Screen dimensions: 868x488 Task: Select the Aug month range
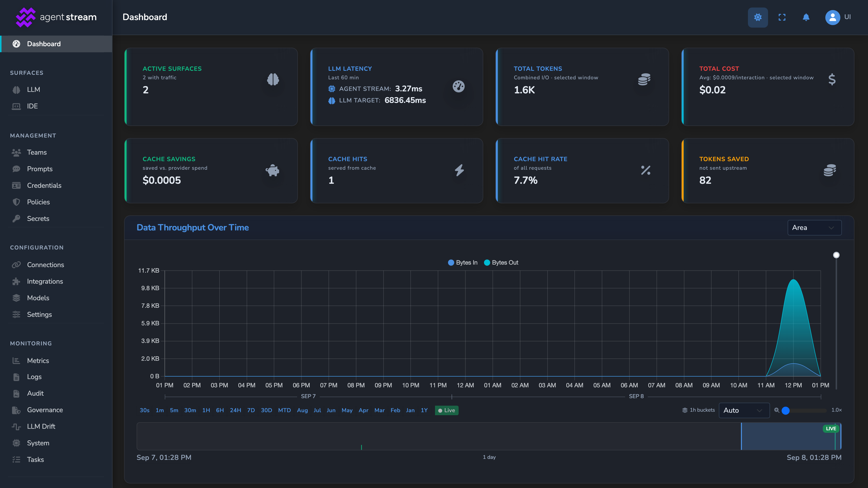(302, 410)
